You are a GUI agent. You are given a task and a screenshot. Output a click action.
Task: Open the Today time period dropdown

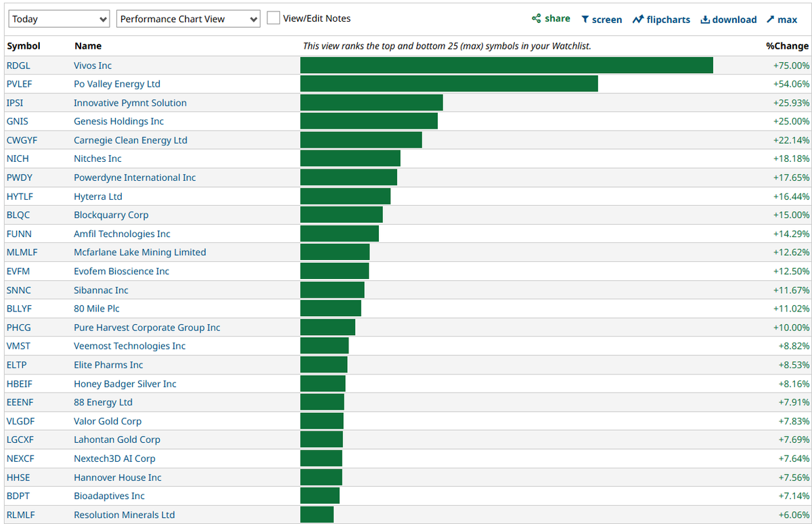coord(59,19)
